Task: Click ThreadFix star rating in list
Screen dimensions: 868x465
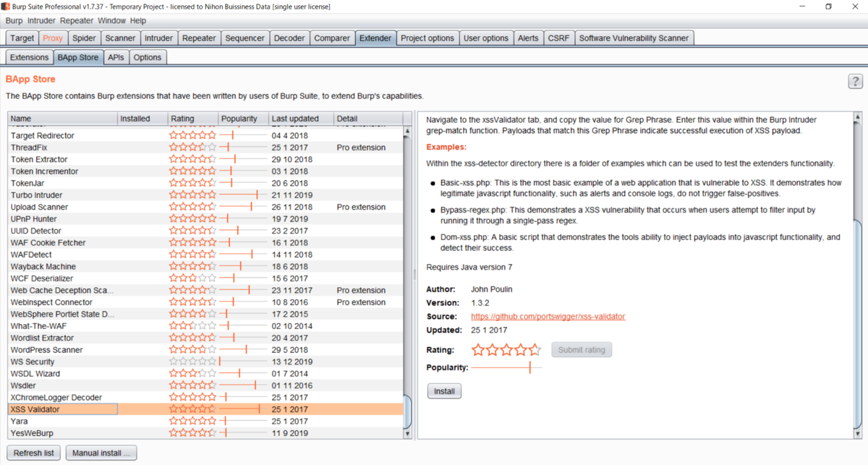Action: click(x=192, y=148)
